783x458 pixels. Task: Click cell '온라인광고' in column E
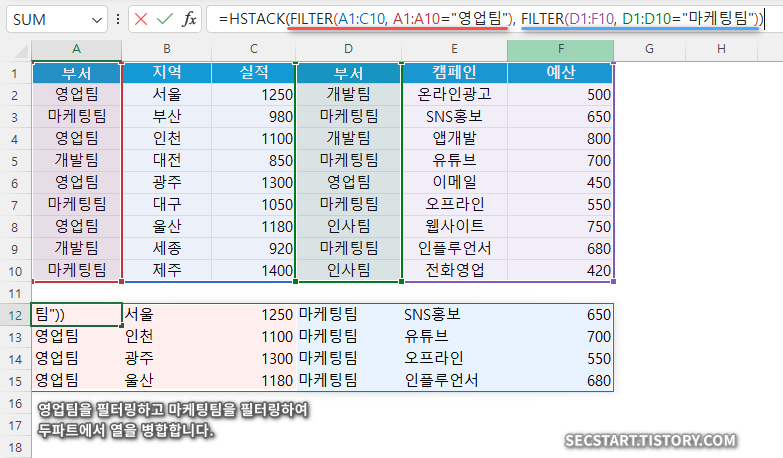click(x=454, y=94)
